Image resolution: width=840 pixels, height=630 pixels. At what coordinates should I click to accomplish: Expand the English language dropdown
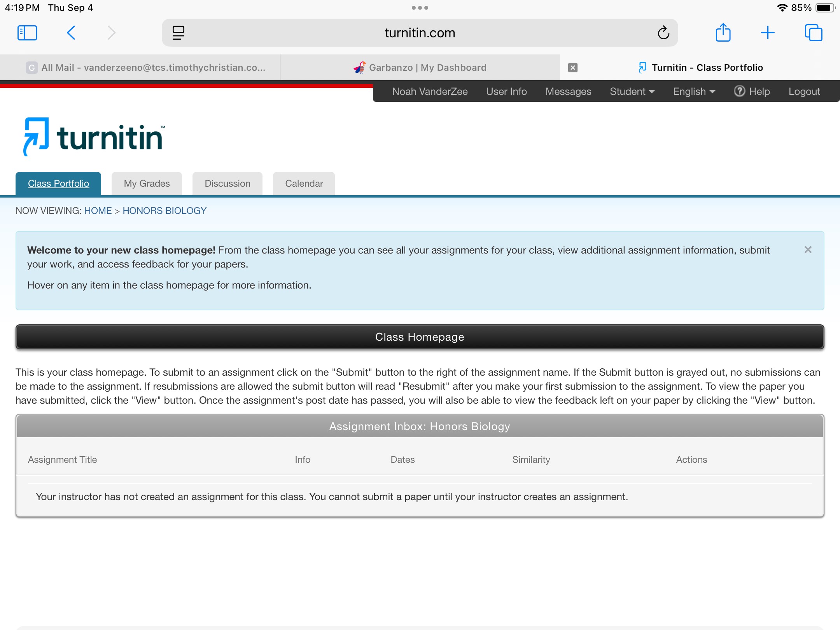pos(694,91)
